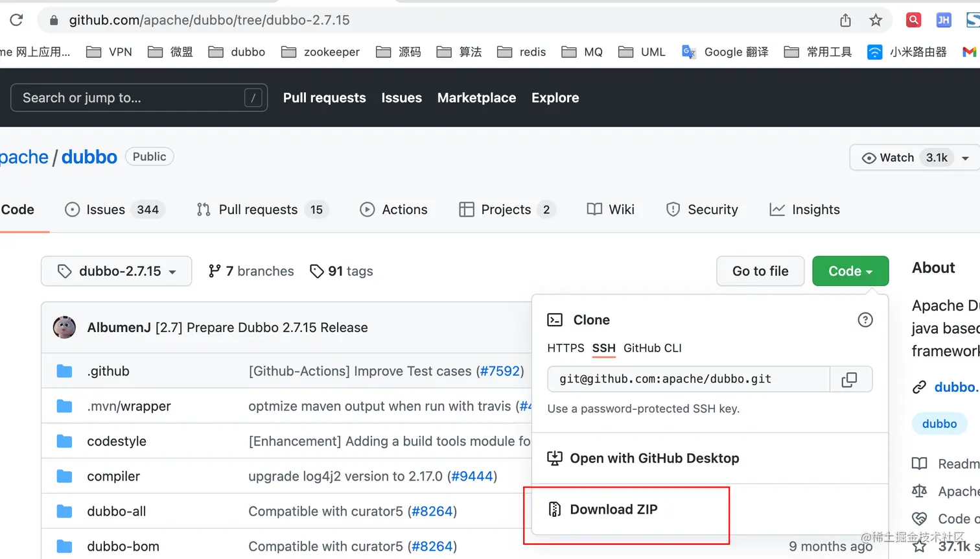Open the redis bookmarks folder
Viewport: 980px width, 559px height.
521,52
